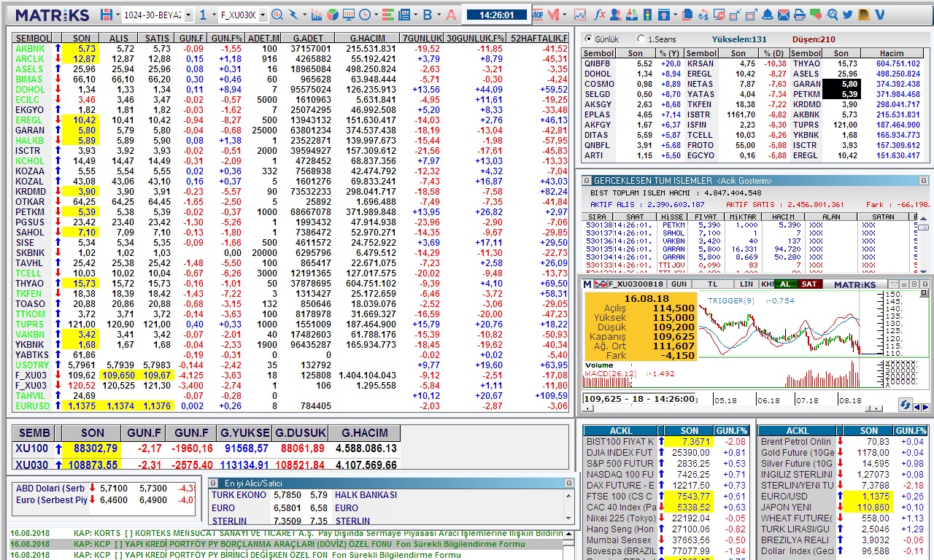
Task: Open the line chart icon
Action: tap(580, 15)
